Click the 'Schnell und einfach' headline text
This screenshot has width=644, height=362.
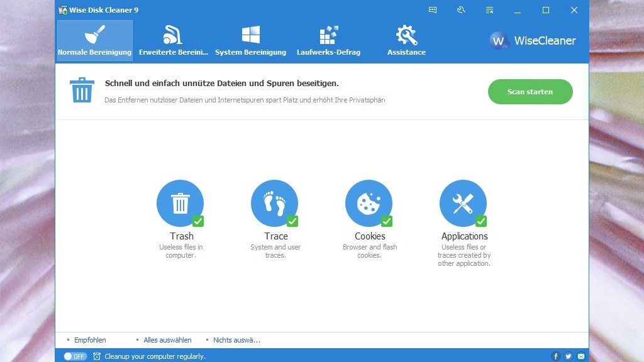[x=222, y=84]
